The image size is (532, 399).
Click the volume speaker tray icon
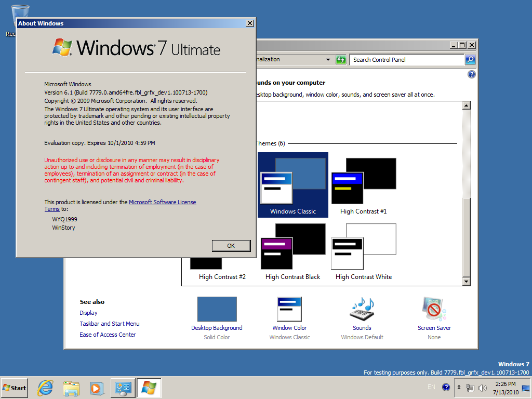[482, 388]
